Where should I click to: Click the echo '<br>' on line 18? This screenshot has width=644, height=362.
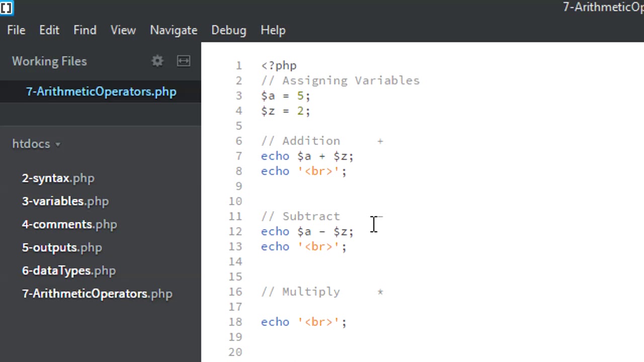(304, 322)
